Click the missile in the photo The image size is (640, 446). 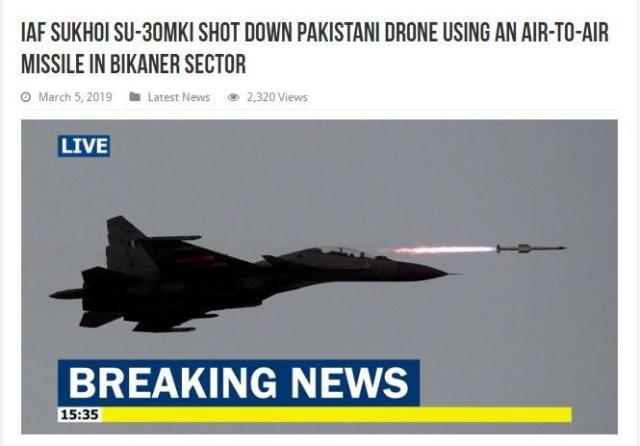pyautogui.click(x=531, y=248)
